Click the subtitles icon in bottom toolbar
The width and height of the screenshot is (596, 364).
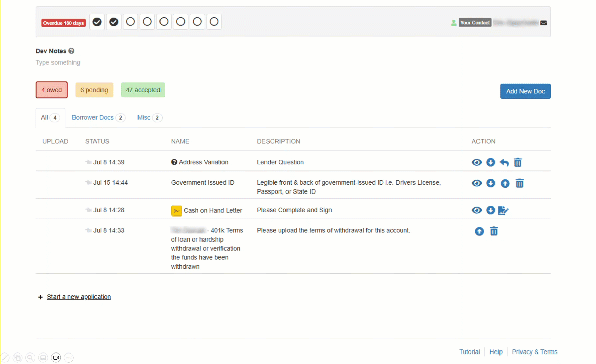click(43, 358)
